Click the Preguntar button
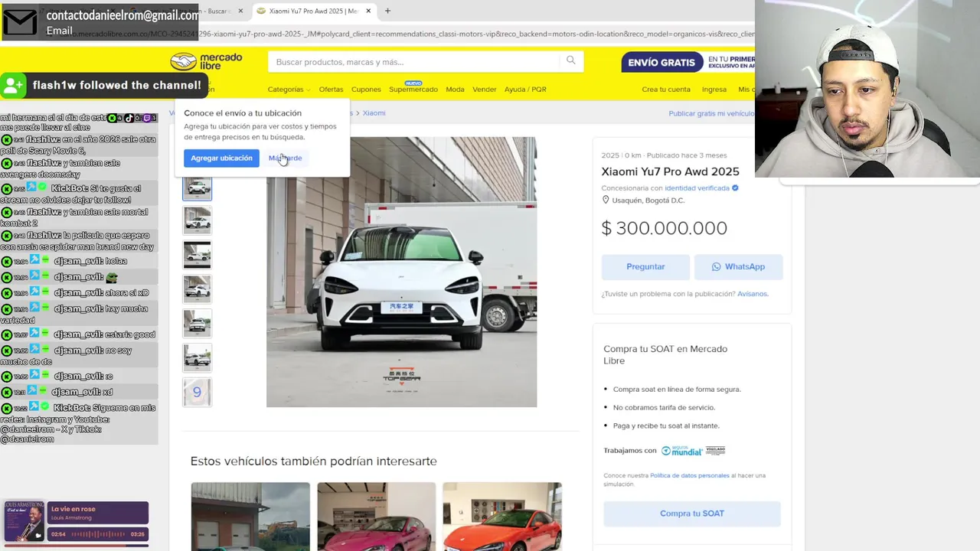The width and height of the screenshot is (980, 551). click(x=645, y=267)
